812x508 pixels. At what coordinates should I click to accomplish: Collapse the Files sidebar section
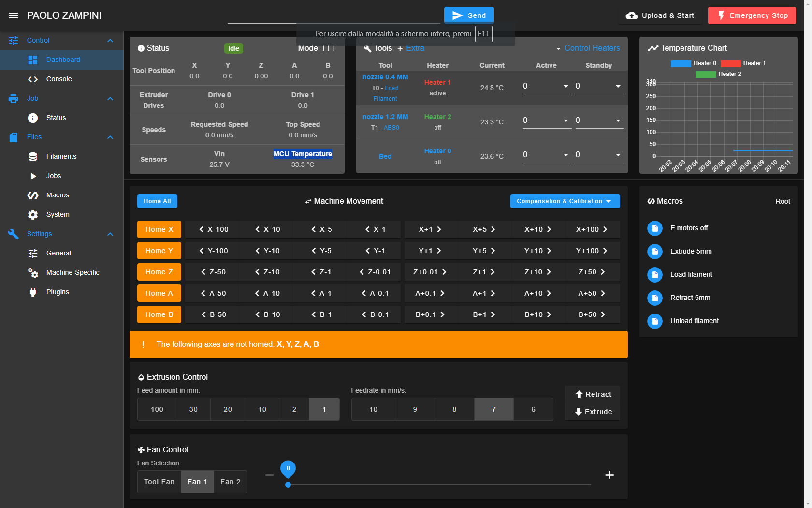tap(110, 137)
